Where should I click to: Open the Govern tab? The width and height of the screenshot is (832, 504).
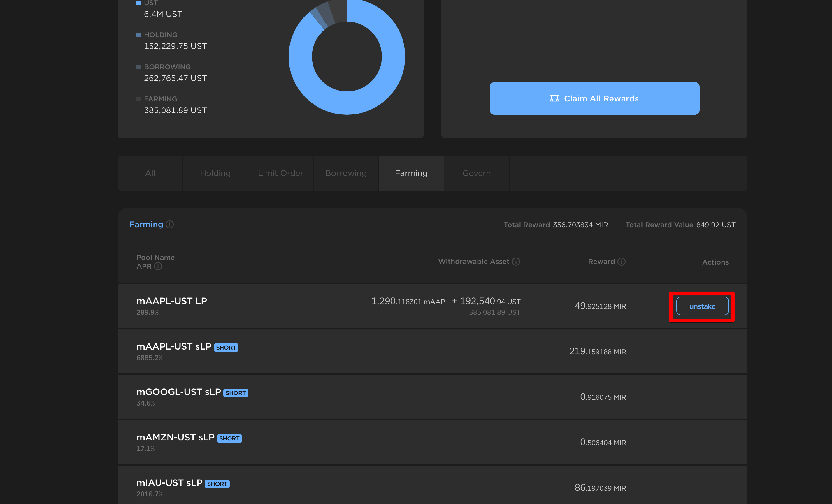click(476, 173)
